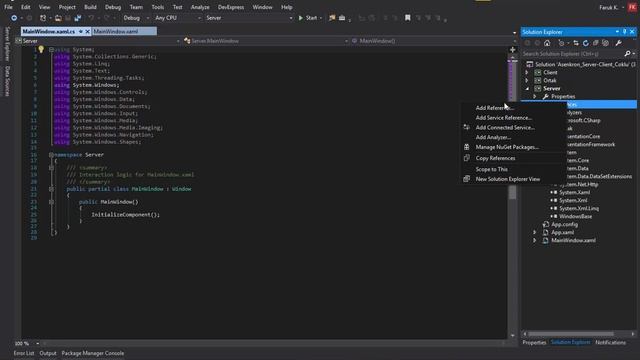The image size is (640, 360).
Task: Close the MainWindow.xaml.cs tab
Action: tap(87, 31)
